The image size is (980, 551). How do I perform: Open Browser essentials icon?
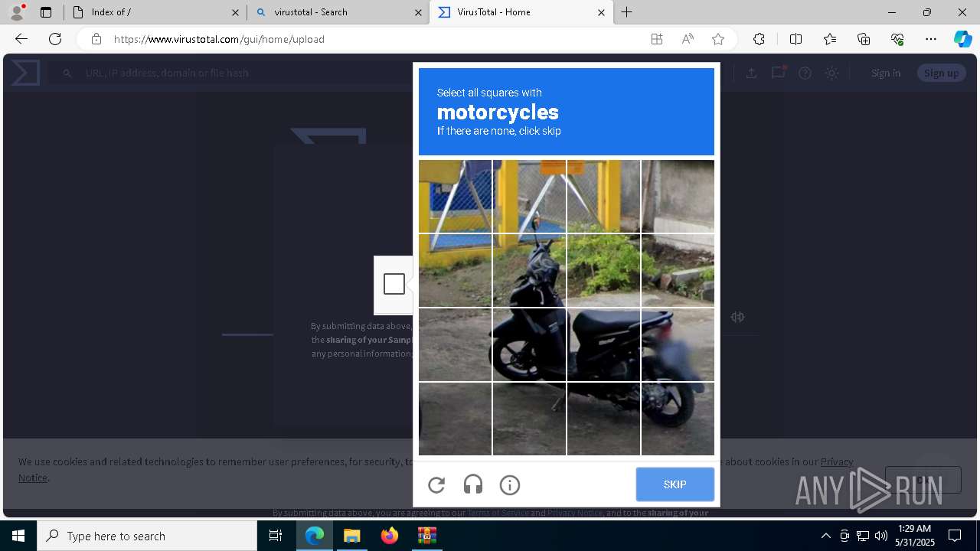[897, 39]
